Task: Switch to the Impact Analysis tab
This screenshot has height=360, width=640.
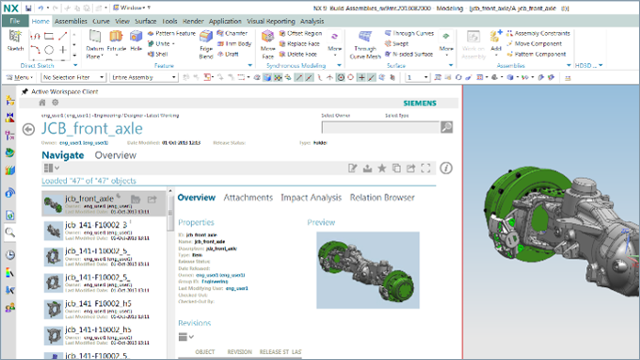Action: tap(311, 198)
